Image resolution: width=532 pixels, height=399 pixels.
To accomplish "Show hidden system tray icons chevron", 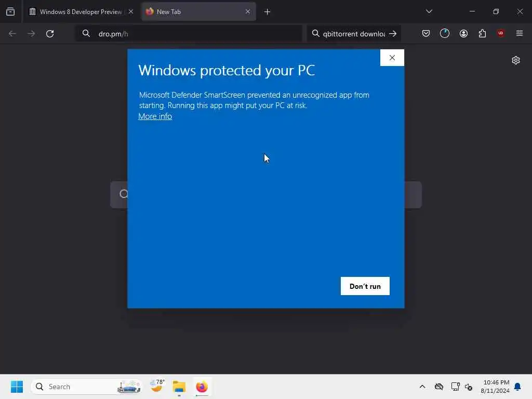I will point(422,387).
